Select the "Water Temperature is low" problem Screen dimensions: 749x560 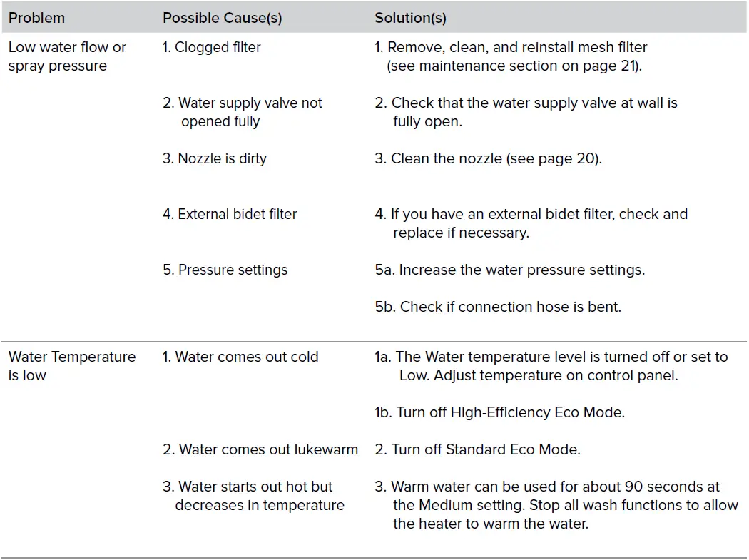point(71,365)
